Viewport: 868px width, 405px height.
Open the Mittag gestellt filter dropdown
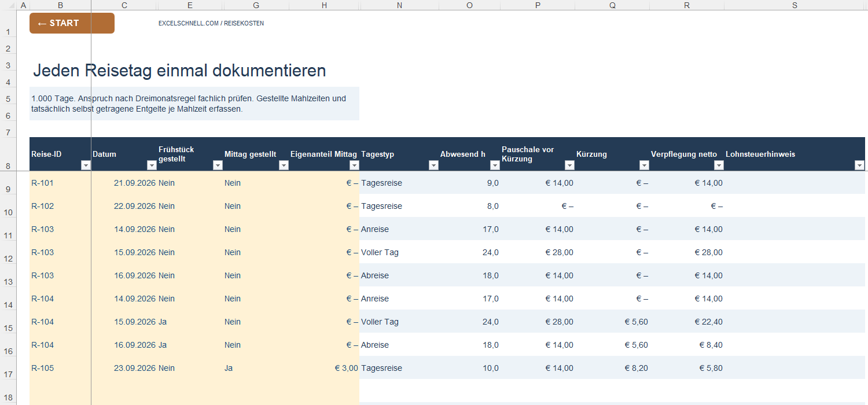(284, 165)
